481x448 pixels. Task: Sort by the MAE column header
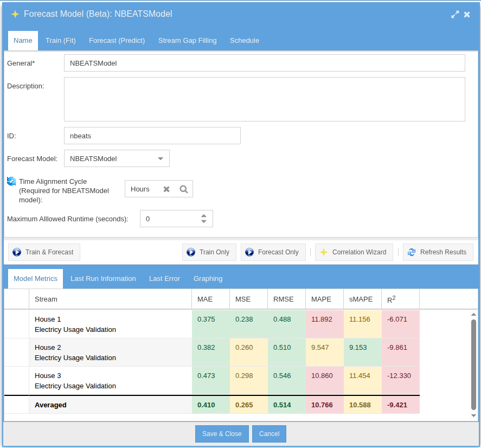[x=211, y=299]
